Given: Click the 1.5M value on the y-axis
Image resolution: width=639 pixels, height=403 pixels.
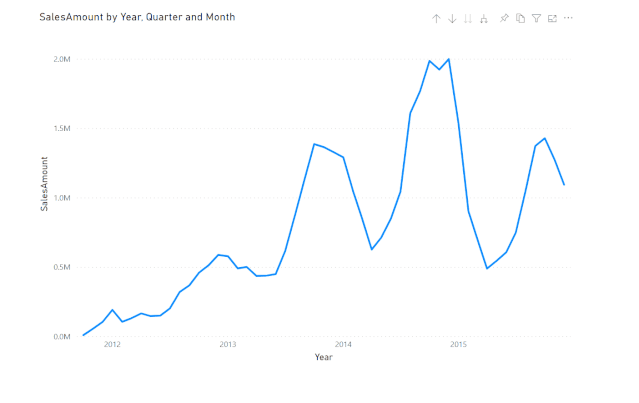Looking at the screenshot, I should [x=61, y=129].
